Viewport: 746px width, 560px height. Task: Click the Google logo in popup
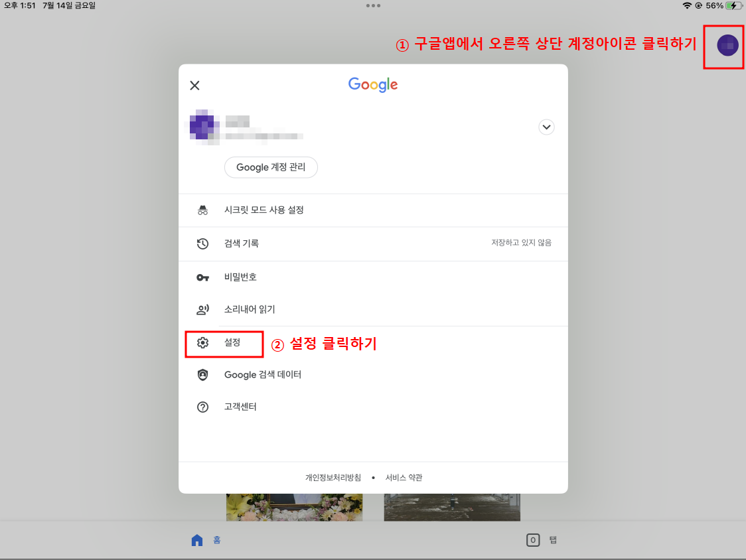pos(373,85)
